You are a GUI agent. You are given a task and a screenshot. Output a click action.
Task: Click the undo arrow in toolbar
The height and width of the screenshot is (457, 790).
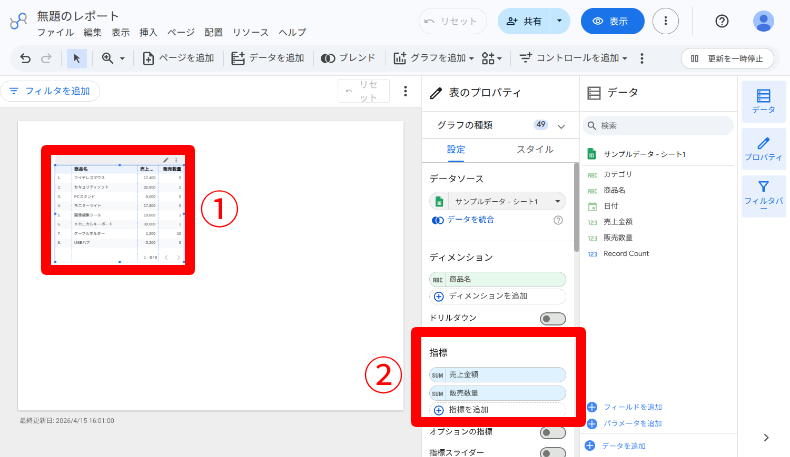point(25,58)
